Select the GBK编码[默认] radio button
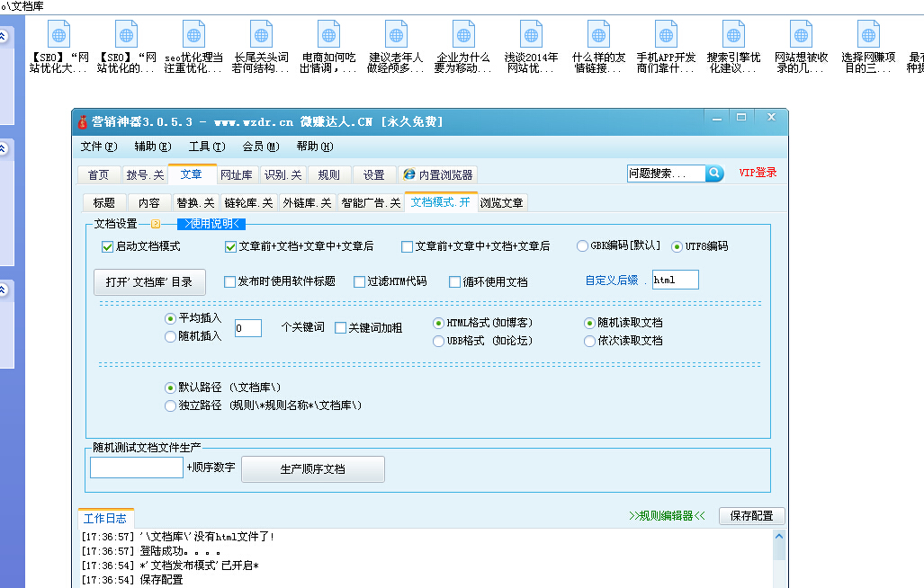The height and width of the screenshot is (588, 924). pos(582,245)
